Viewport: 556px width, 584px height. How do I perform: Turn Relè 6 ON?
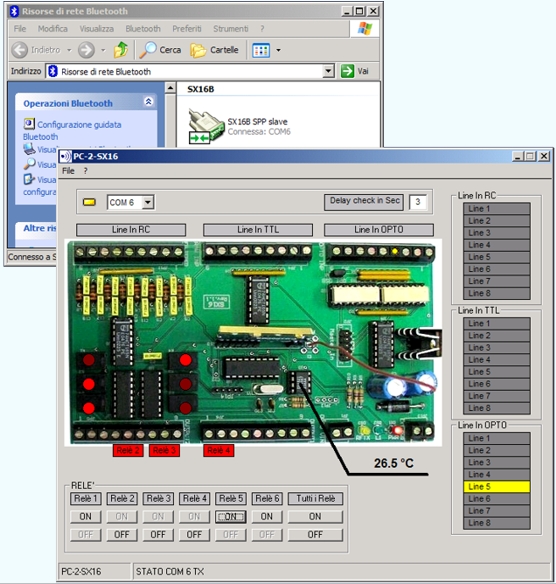point(267,517)
